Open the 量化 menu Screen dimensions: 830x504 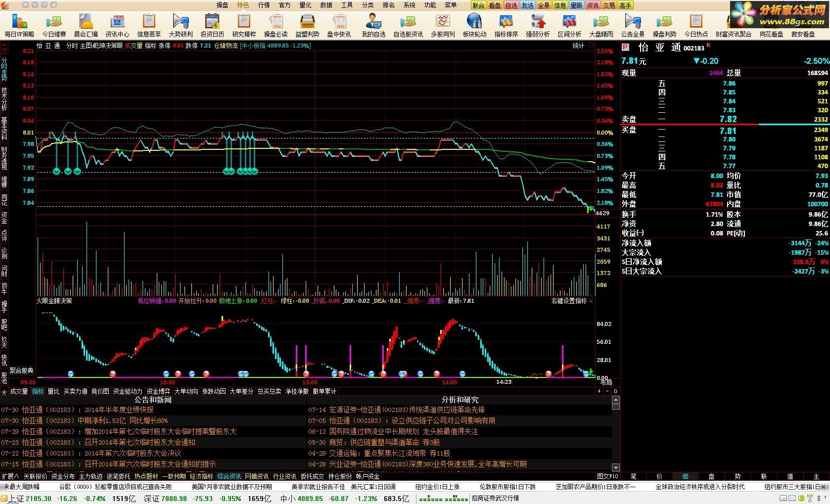pyautogui.click(x=305, y=5)
